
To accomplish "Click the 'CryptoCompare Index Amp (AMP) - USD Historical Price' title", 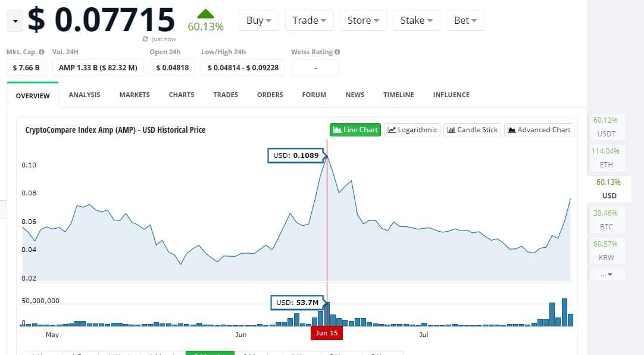I will click(x=115, y=130).
